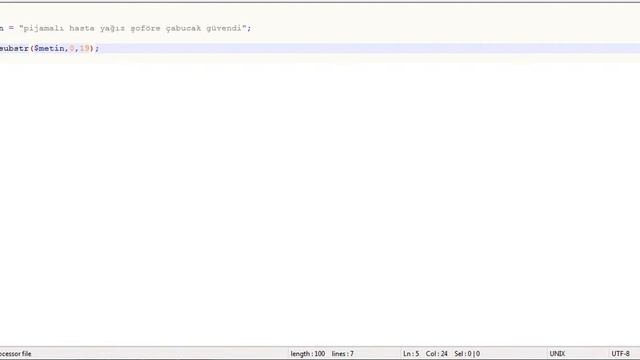Click the "length : 100" status bar entry
This screenshot has width=640, height=360.
pos(308,354)
